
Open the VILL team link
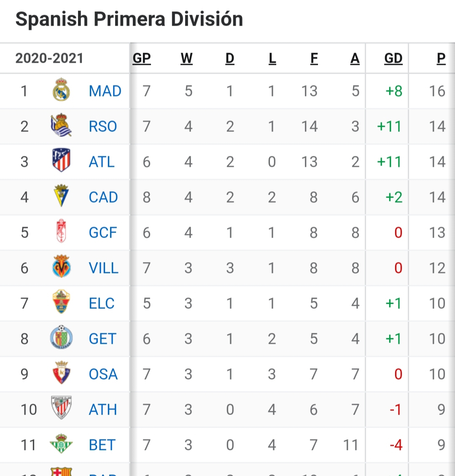tap(104, 268)
